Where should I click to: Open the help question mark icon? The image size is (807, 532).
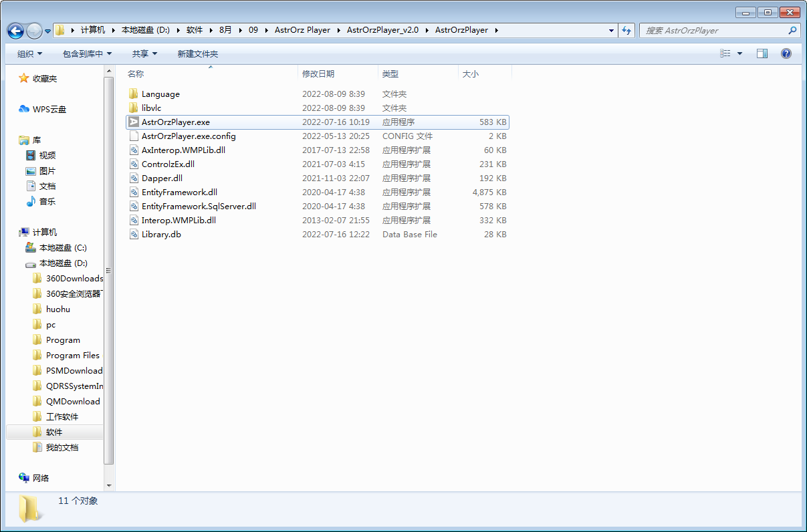pyautogui.click(x=786, y=53)
